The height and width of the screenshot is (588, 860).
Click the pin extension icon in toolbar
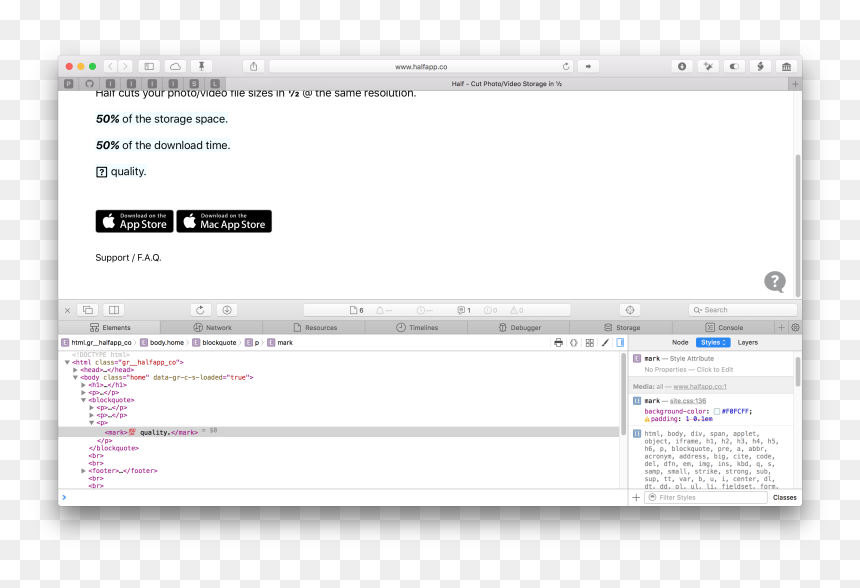[201, 66]
